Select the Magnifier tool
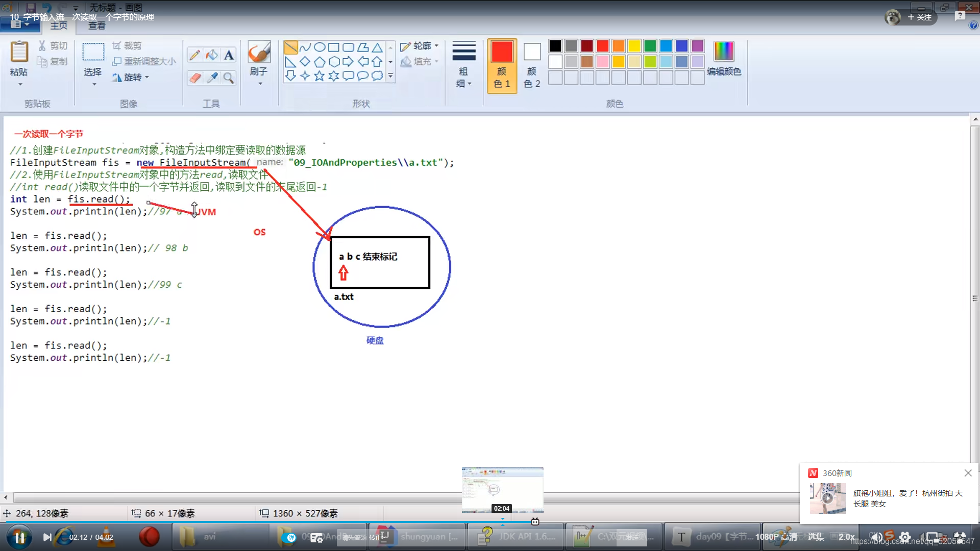This screenshot has width=980, height=551. click(229, 78)
